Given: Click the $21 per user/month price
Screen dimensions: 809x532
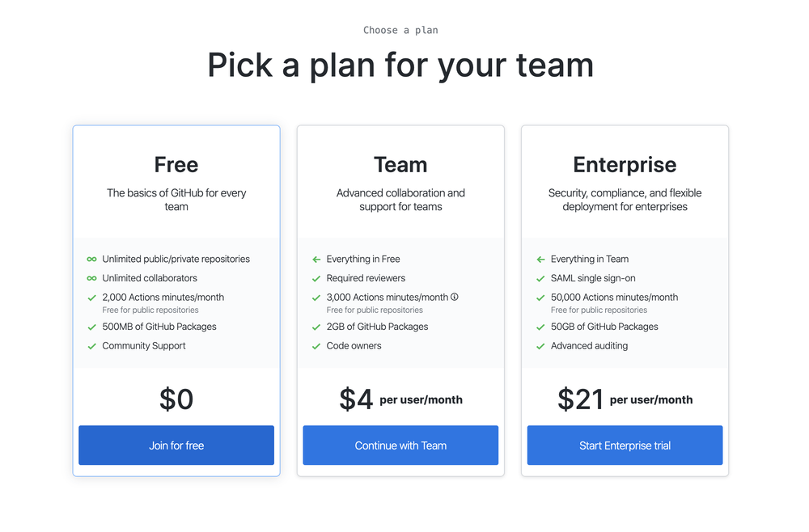Looking at the screenshot, I should click(625, 399).
